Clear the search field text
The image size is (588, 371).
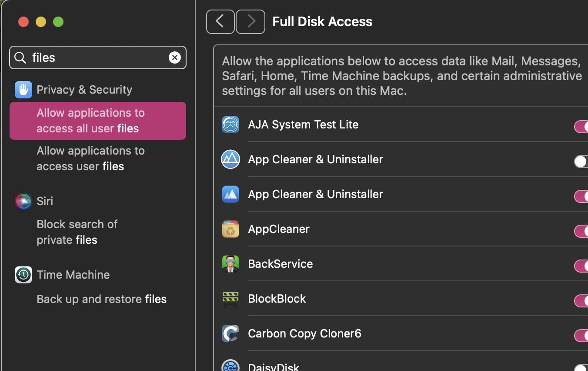tap(175, 57)
